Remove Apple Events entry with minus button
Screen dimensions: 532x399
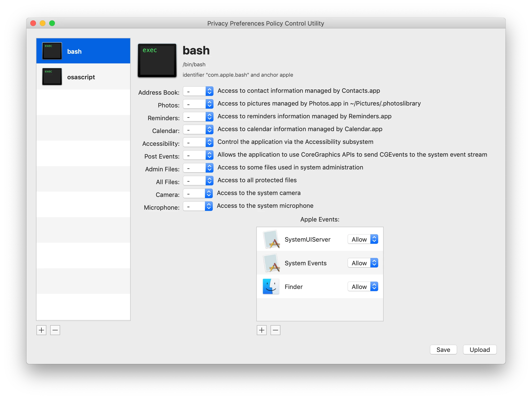[275, 330]
